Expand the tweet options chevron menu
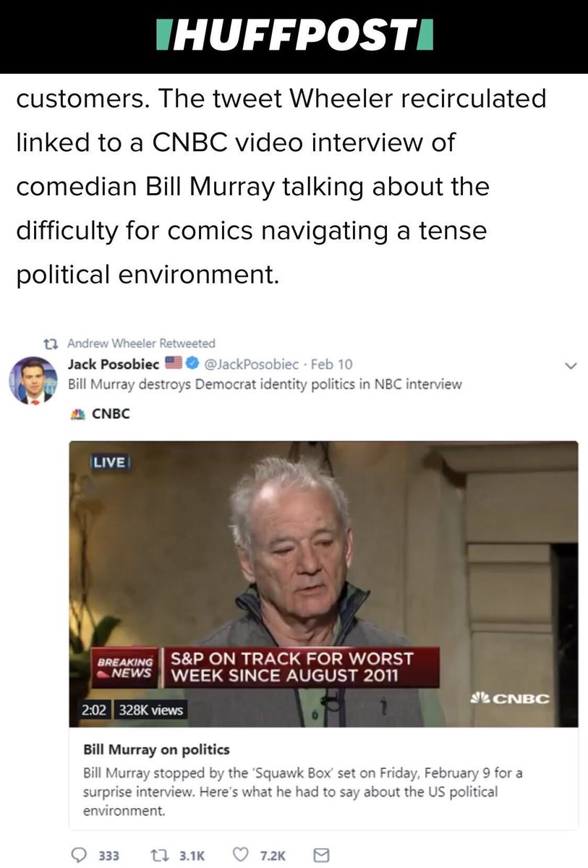This screenshot has height=868, width=588. pyautogui.click(x=571, y=366)
